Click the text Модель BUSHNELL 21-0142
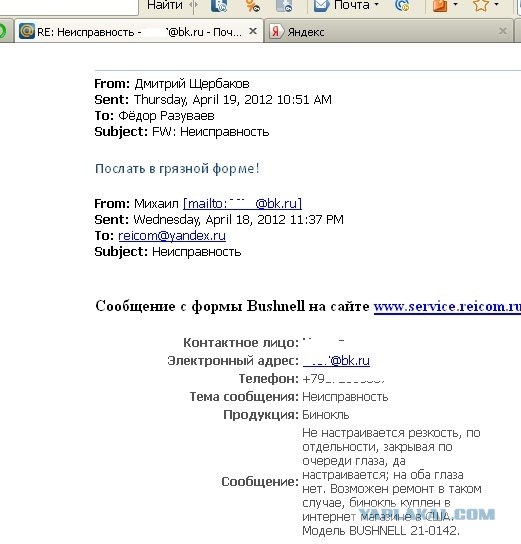This screenshot has width=521, height=544. (x=381, y=530)
